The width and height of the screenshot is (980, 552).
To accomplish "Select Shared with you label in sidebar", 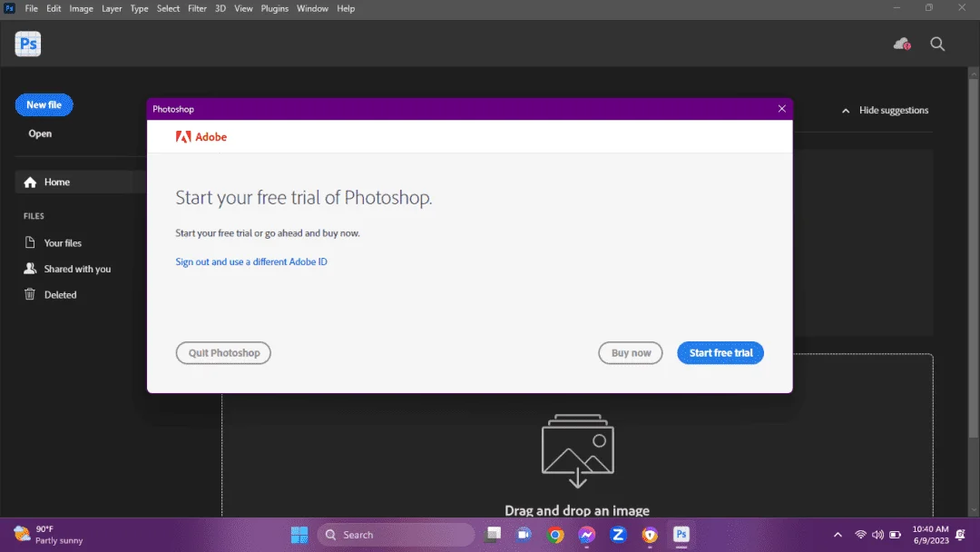I will point(77,269).
